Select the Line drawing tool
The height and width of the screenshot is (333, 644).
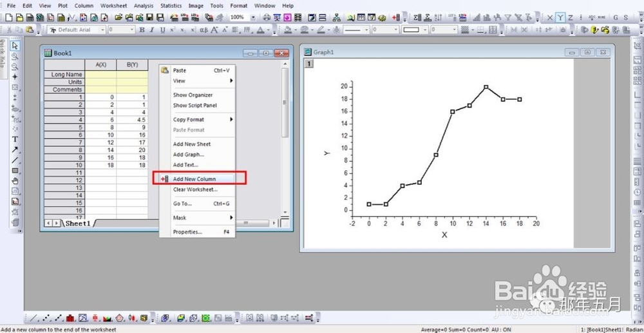tap(15, 160)
